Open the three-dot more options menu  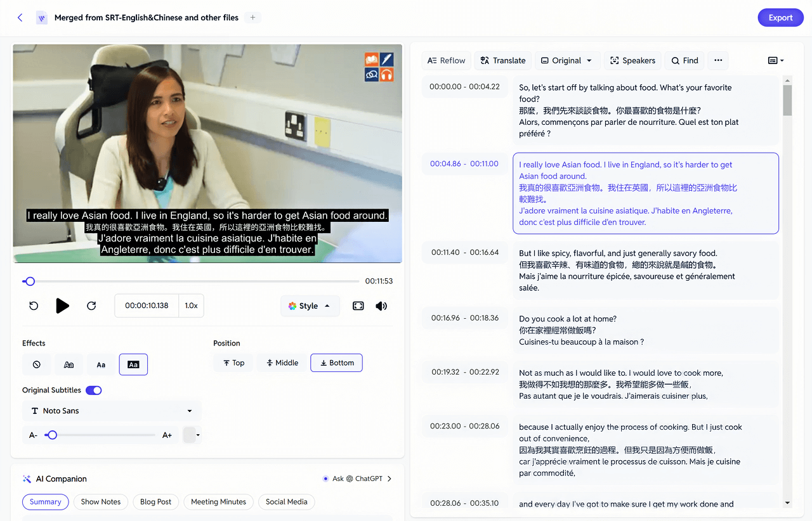coord(718,60)
